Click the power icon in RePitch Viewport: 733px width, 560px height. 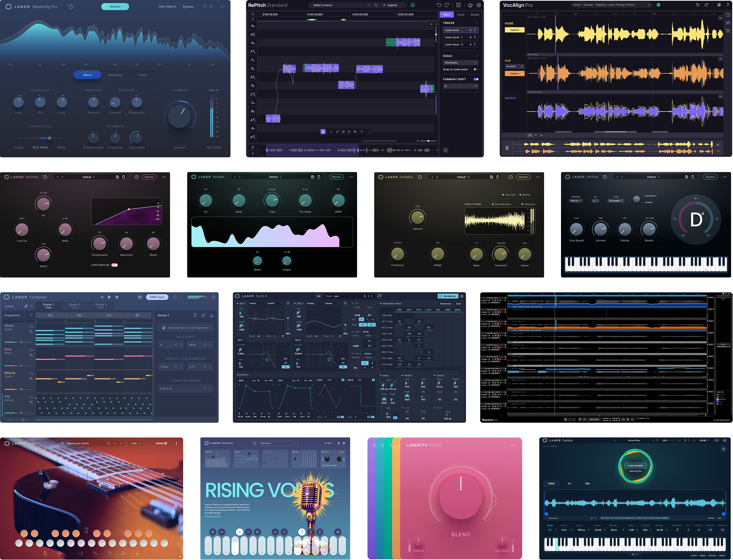pyautogui.click(x=470, y=5)
